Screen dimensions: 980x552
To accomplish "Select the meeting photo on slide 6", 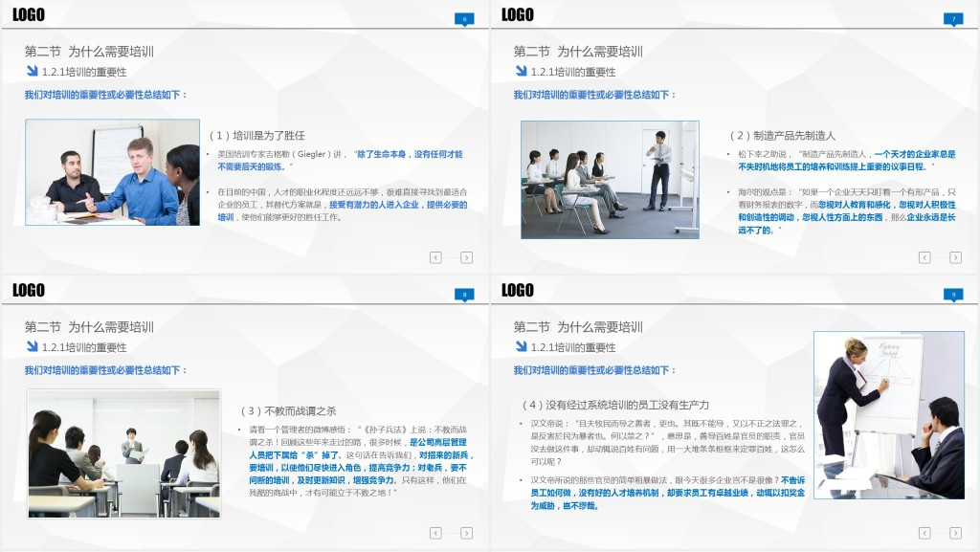I will (x=113, y=172).
